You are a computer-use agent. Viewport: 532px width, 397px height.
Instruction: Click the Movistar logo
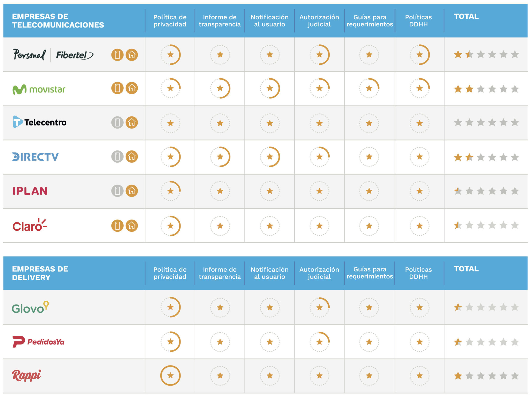[39, 89]
